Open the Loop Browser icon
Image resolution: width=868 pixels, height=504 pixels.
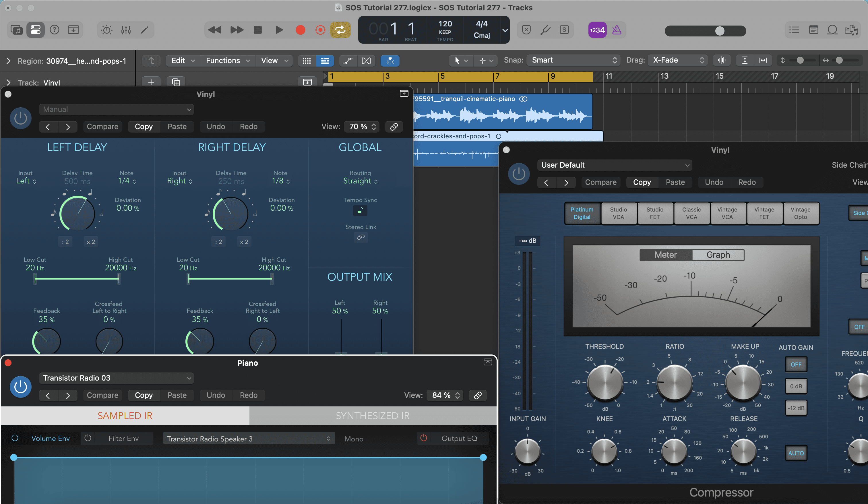point(832,30)
